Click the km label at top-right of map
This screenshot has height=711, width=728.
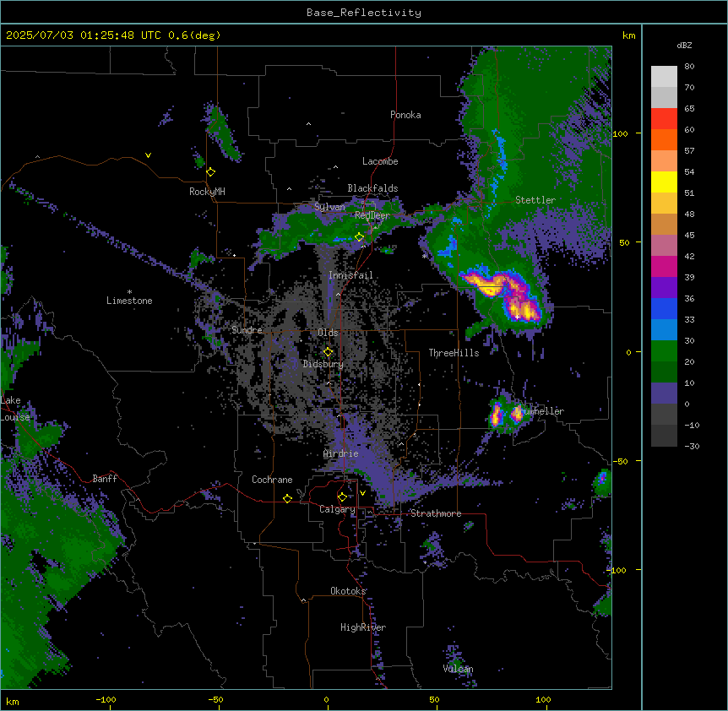[x=628, y=35]
